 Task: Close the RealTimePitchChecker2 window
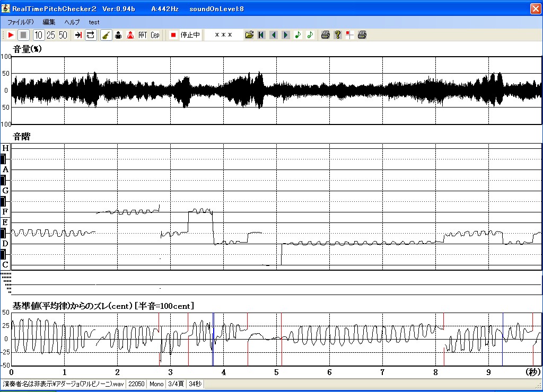click(x=536, y=8)
